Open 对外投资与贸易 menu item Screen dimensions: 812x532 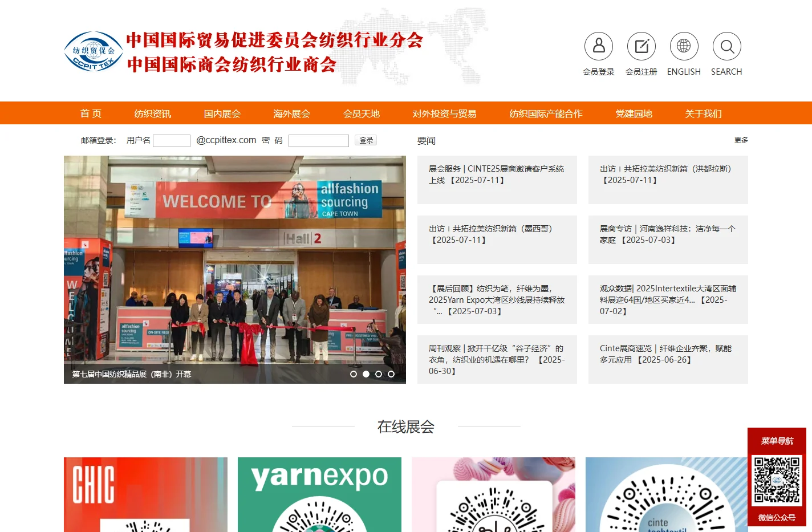pos(444,113)
